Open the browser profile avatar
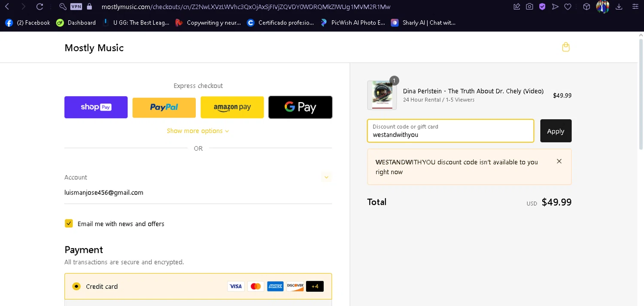644x306 pixels. click(x=603, y=6)
